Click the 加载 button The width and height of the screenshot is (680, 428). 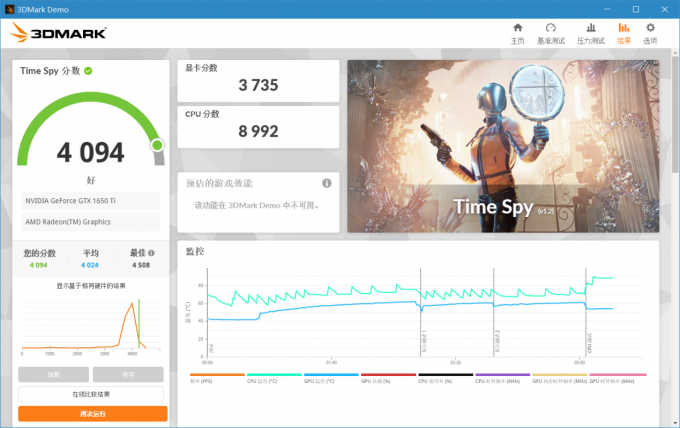click(53, 374)
